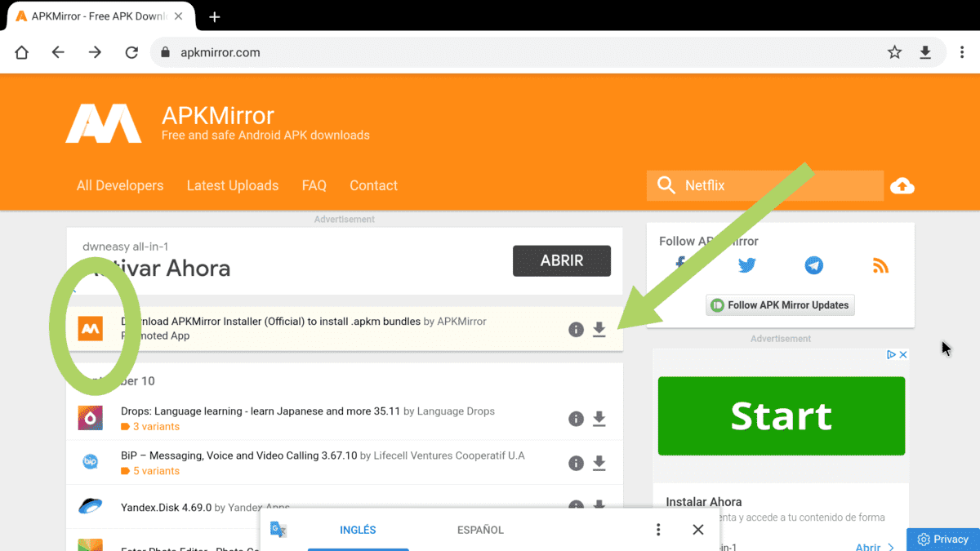
Task: Click the cloud upload icon
Action: [902, 186]
